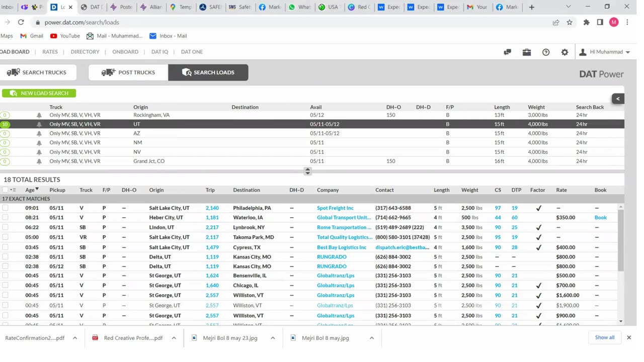Open trip 2,140 miles link
The height and width of the screenshot is (362, 644).
click(x=212, y=208)
